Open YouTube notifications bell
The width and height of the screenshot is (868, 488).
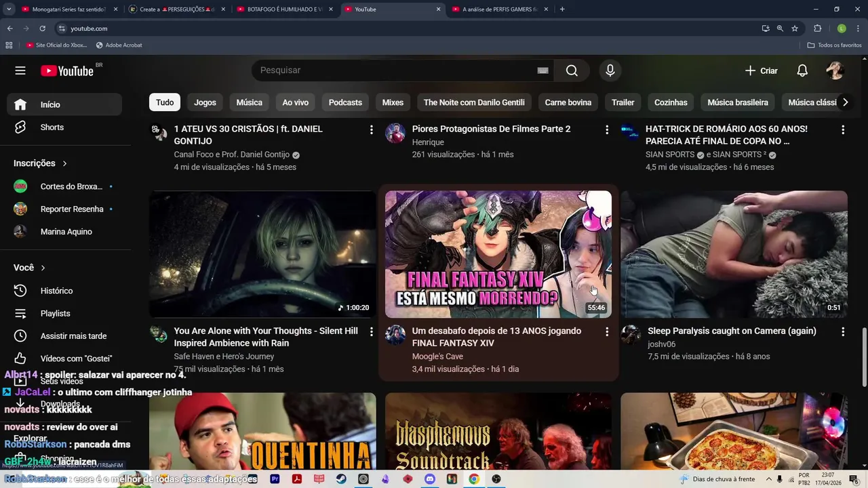[x=802, y=70]
